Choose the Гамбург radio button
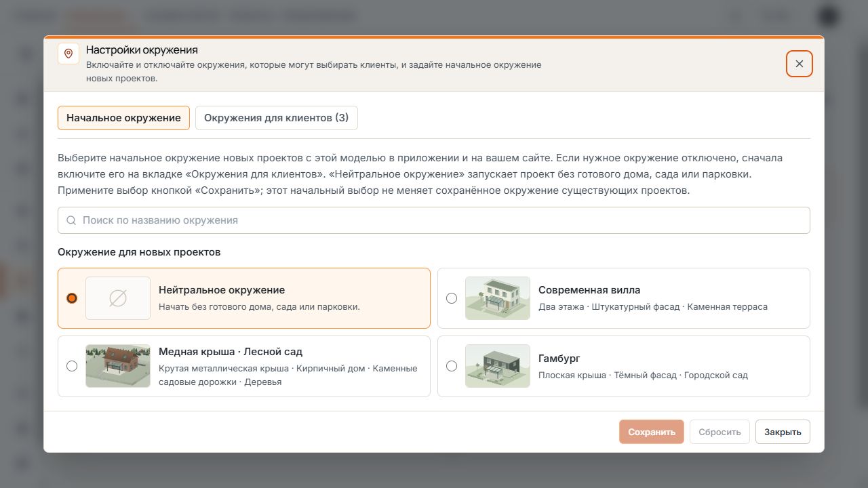Screen dimensions: 868x488 point(452,366)
